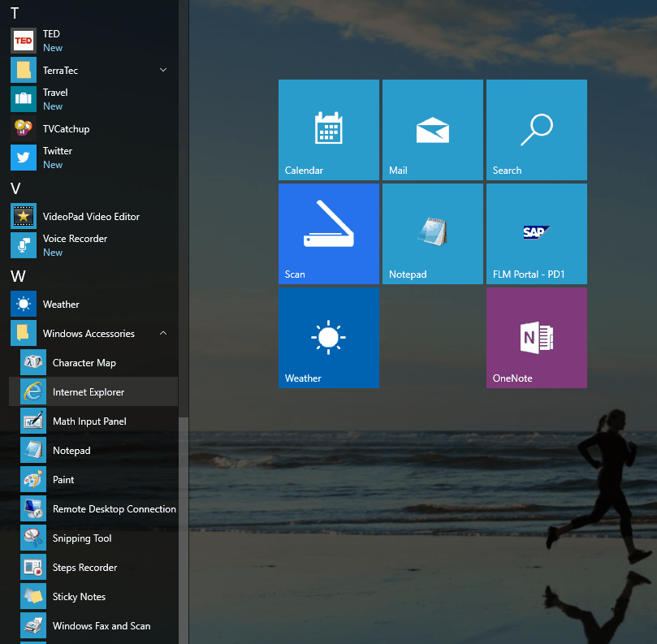Screen dimensions: 657x644
Task: Select the Math Input Panel label
Action: [x=89, y=421]
